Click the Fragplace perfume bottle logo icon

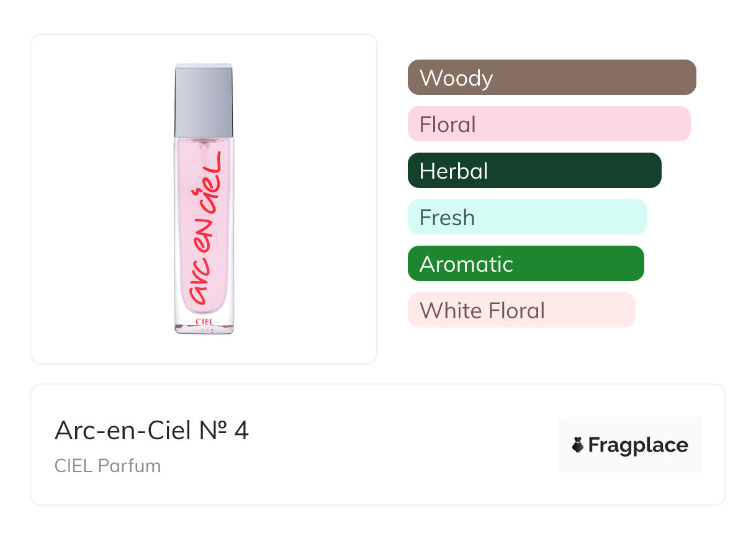pyautogui.click(x=578, y=445)
